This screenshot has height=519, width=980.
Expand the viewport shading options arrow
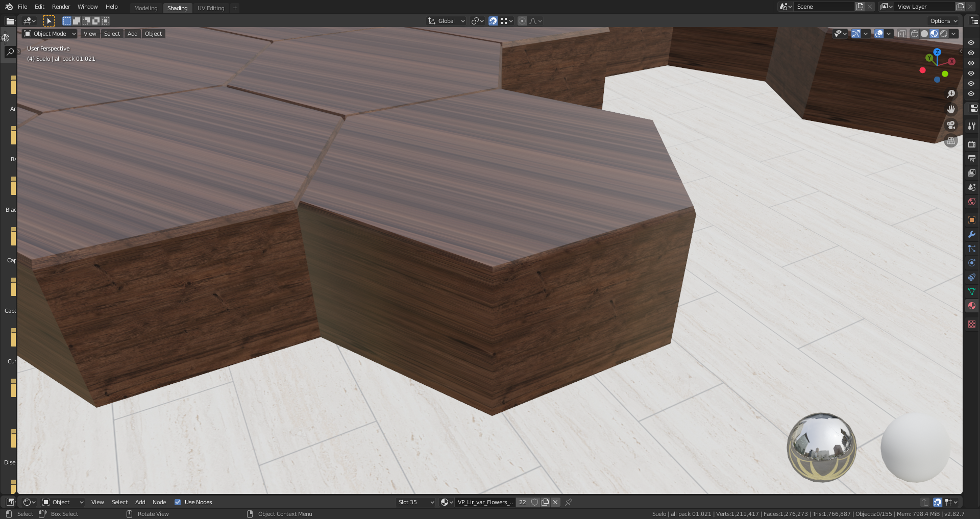click(x=953, y=34)
